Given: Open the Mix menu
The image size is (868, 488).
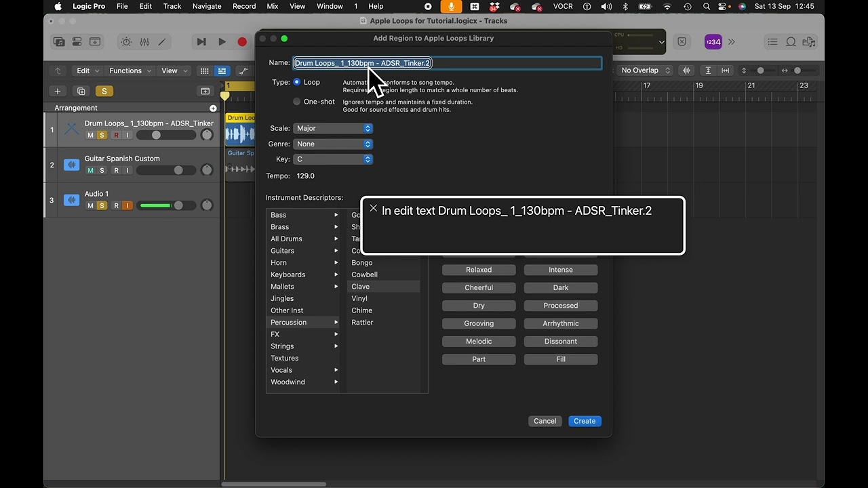Looking at the screenshot, I should (x=273, y=6).
